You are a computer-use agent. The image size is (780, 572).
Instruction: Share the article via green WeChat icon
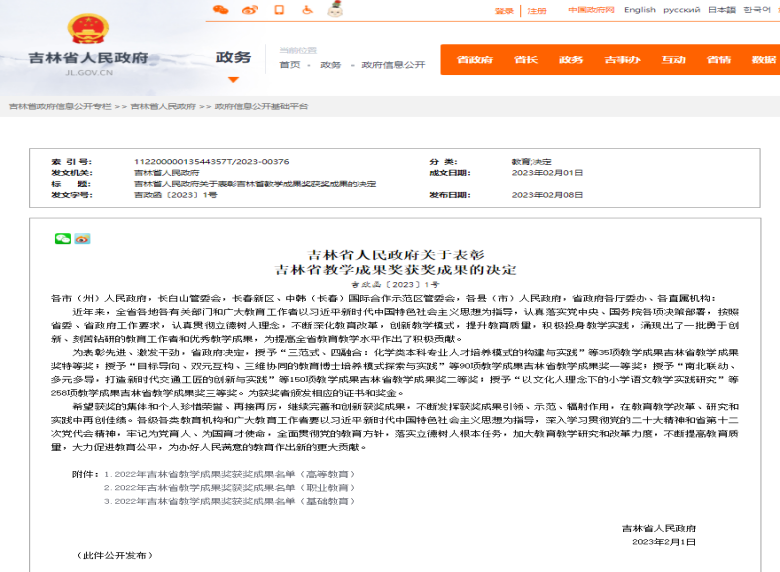62,239
